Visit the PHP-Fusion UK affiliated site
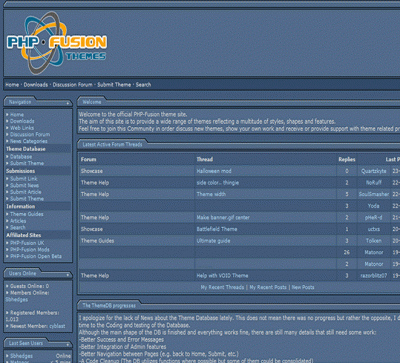 click(27, 243)
